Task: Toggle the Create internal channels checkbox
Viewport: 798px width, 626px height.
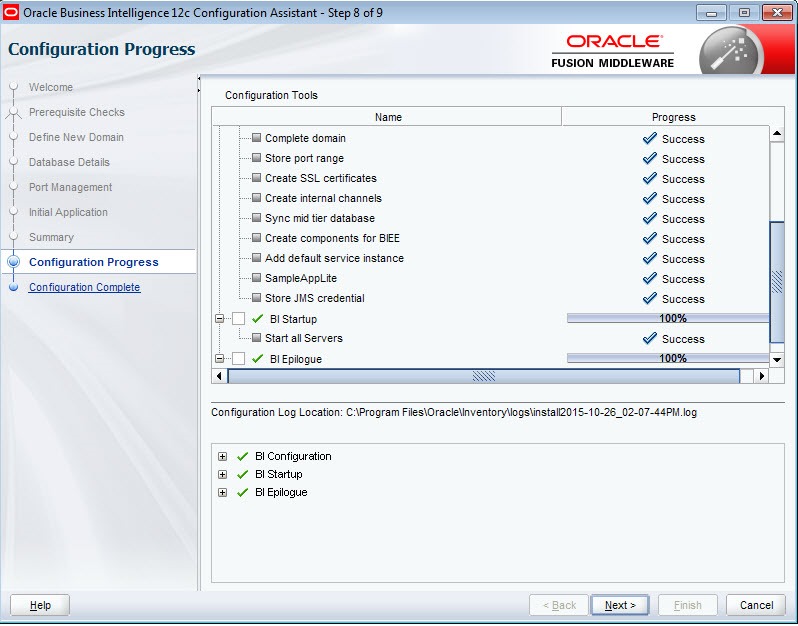Action: 256,197
